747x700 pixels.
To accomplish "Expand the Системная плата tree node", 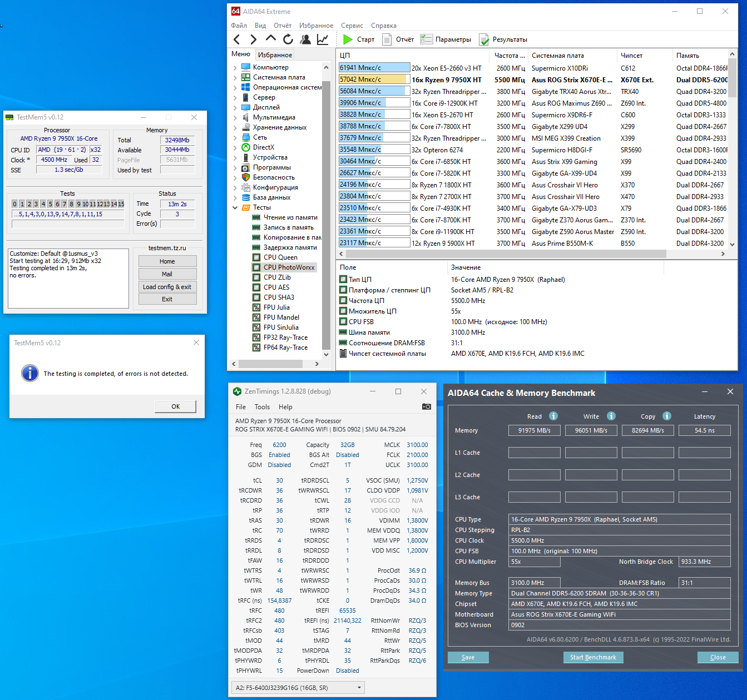I will pyautogui.click(x=235, y=77).
